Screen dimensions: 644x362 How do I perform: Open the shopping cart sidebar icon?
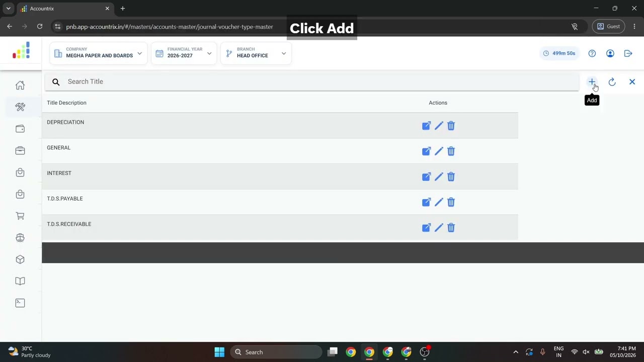[20, 216]
